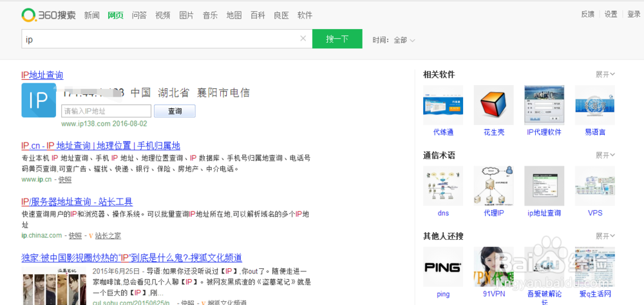Viewport: 644px width, 305px height.
Task: Expand the 通信术语 section
Action: click(605, 155)
